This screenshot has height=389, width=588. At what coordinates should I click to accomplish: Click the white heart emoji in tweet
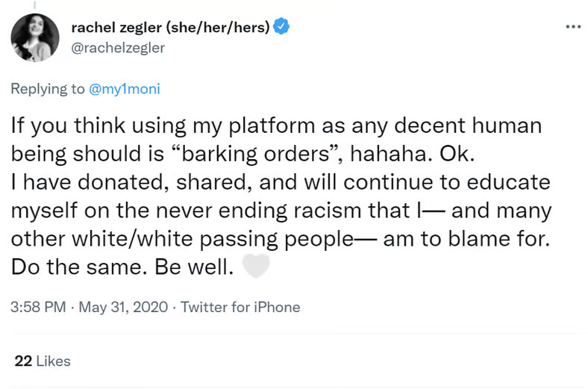256,267
